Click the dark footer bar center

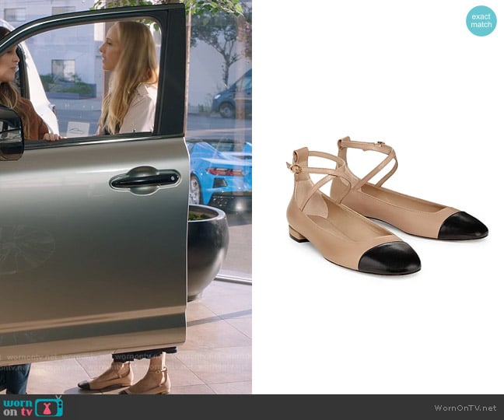pyautogui.click(x=252, y=407)
